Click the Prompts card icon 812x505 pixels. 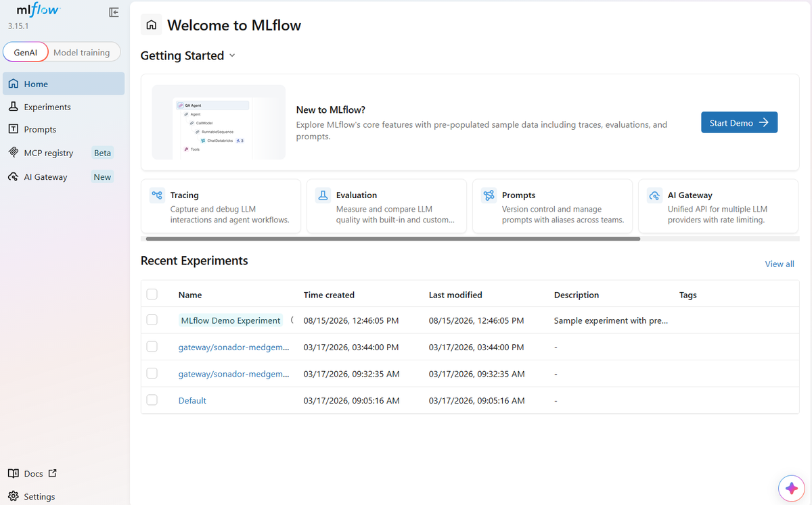tap(489, 195)
